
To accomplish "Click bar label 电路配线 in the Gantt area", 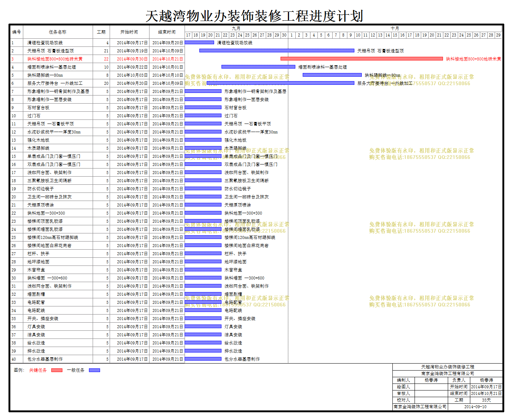I will 233,310.
